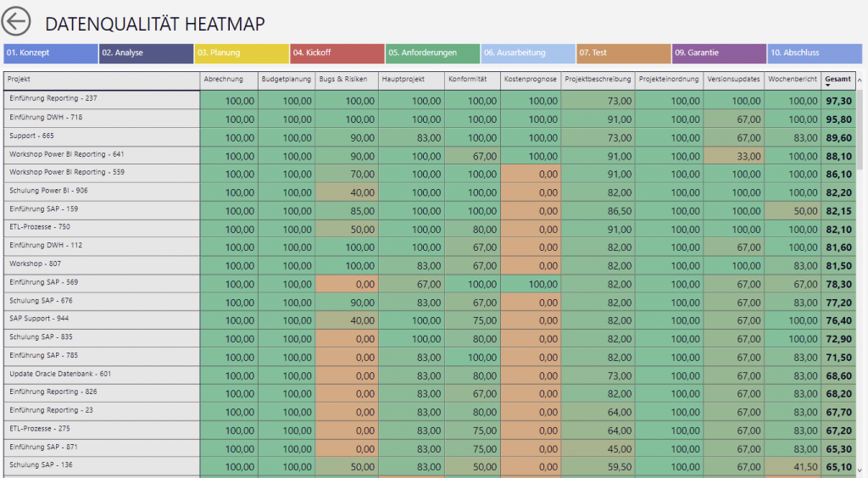Filter by 05. Anforderungen phase

[432, 53]
